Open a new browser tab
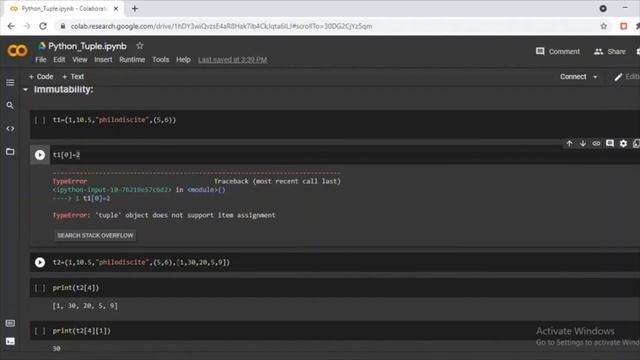 [x=135, y=9]
